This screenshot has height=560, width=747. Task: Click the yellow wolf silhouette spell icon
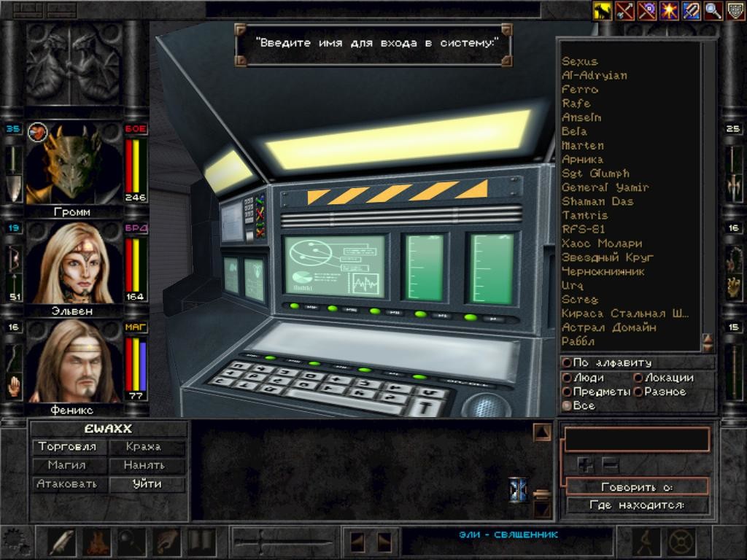point(602,10)
